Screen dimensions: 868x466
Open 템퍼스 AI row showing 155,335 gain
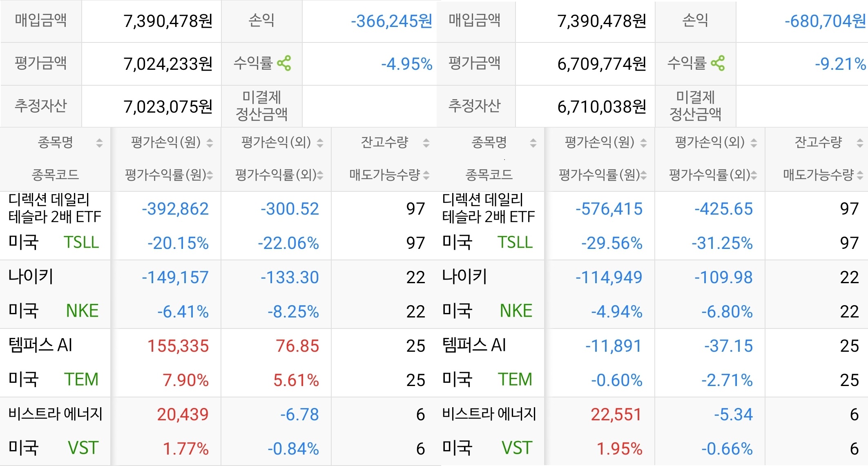40,345
